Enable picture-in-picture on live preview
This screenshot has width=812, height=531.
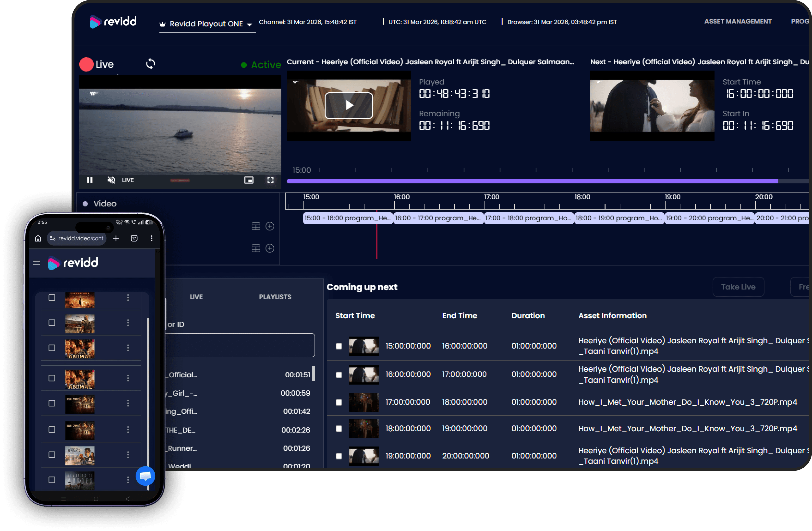click(x=249, y=180)
